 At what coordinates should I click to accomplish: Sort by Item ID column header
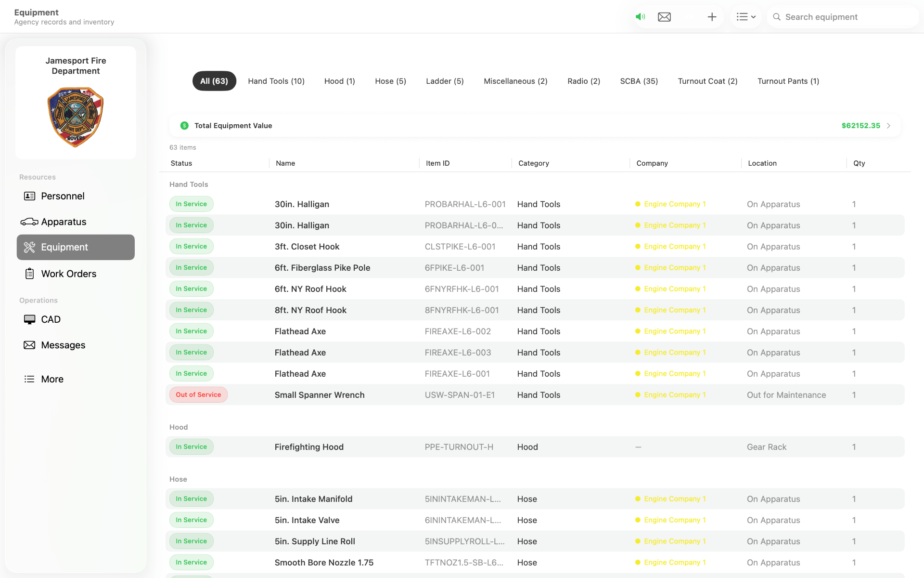437,163
